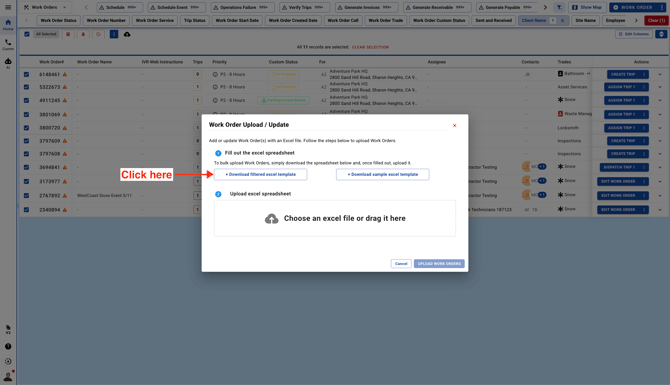Screen dimensions: 670x385
Task: Uncheck work order 3797609
Action: point(26,141)
